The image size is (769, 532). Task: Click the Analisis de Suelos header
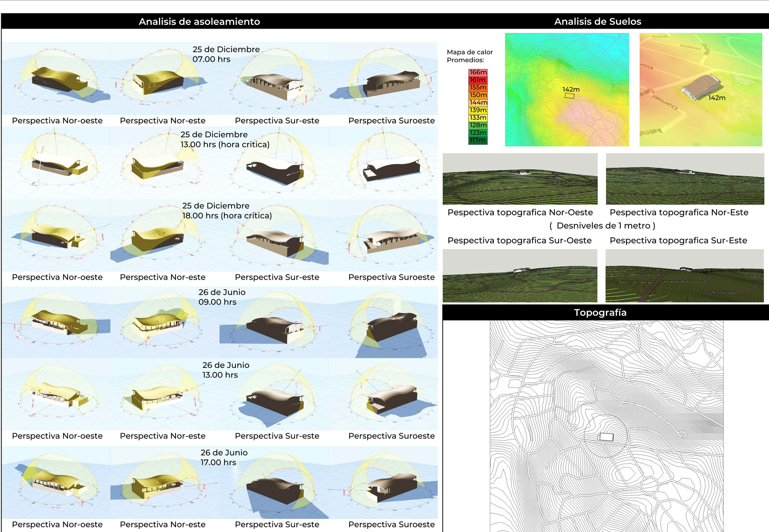597,22
